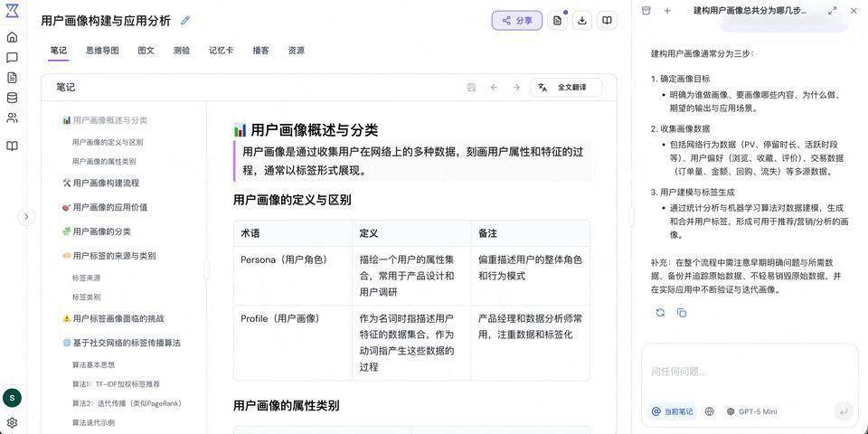Start new chat with plus icon
The image size is (868, 434).
coord(667,10)
